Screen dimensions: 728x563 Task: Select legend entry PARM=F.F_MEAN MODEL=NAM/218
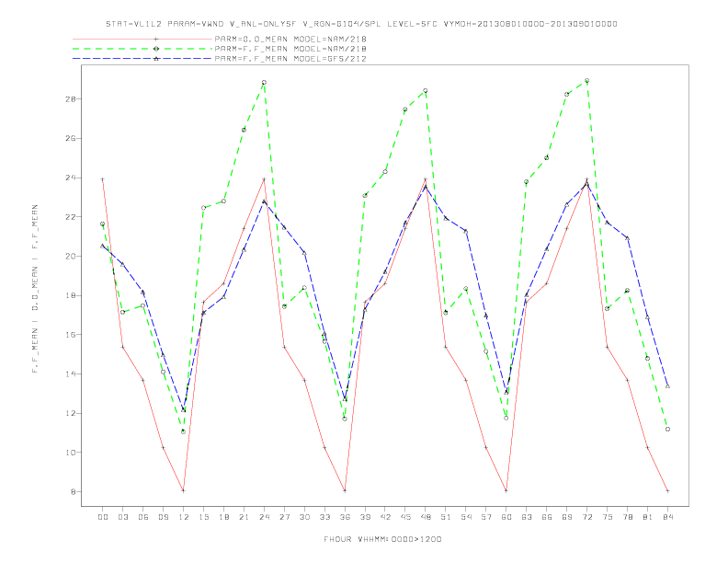click(x=290, y=49)
